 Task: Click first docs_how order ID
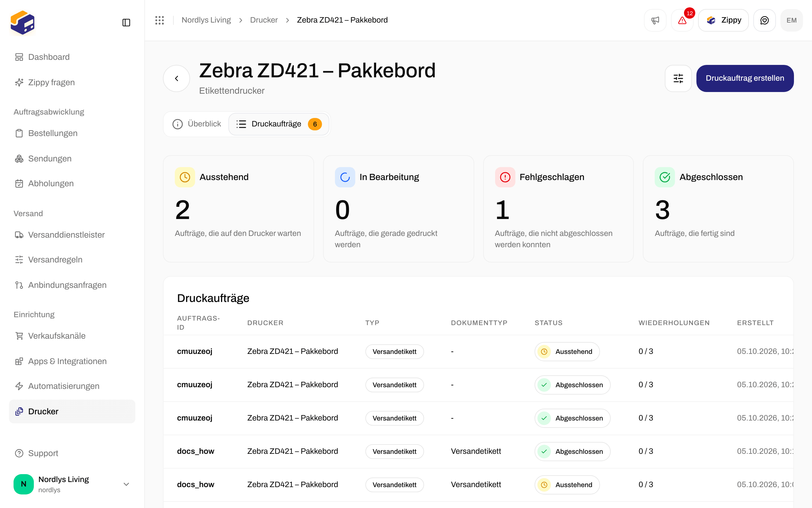(196, 451)
